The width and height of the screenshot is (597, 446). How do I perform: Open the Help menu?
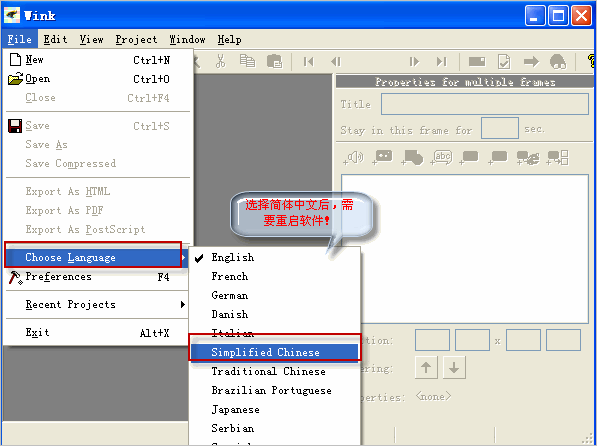[229, 39]
